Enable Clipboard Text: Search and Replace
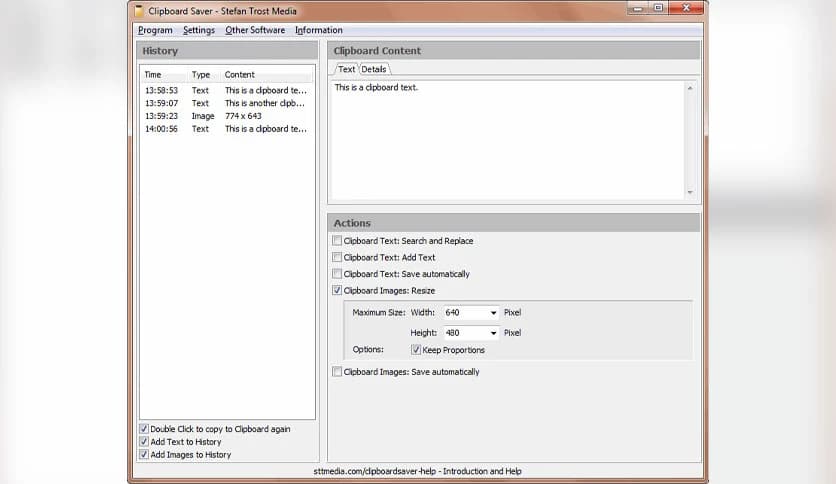This screenshot has width=836, height=484. click(x=337, y=241)
